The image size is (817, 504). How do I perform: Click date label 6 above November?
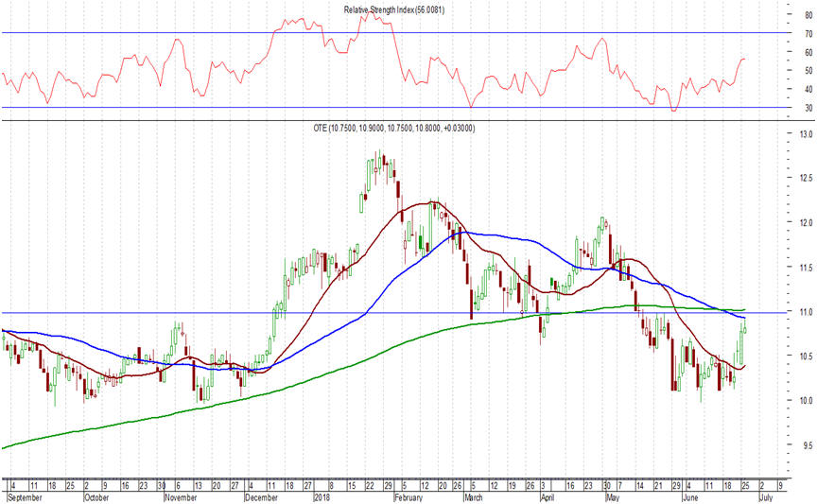(178, 486)
